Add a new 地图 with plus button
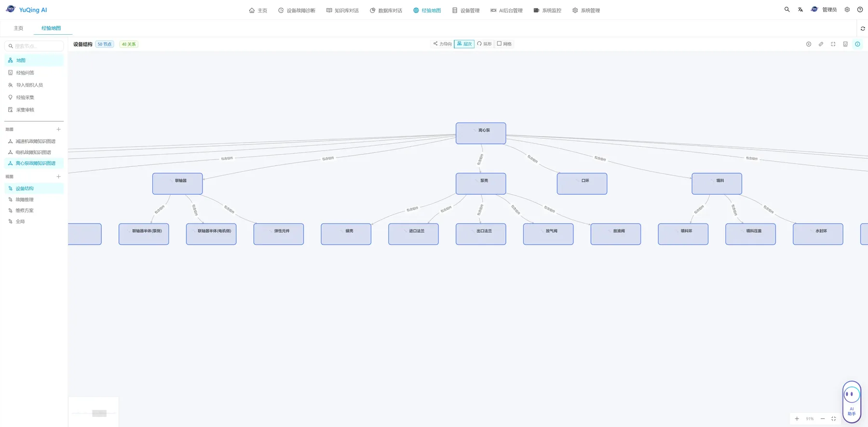Viewport: 868px width, 427px height. [x=58, y=129]
